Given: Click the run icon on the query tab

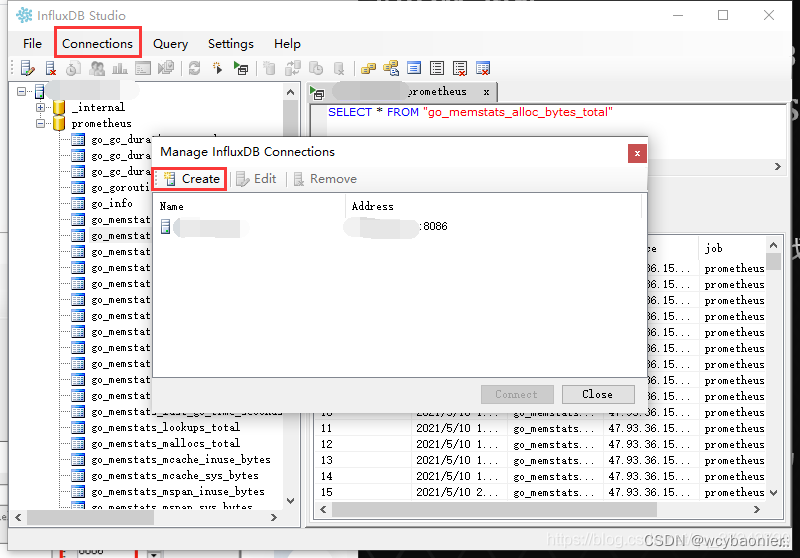Looking at the screenshot, I should pos(317,93).
